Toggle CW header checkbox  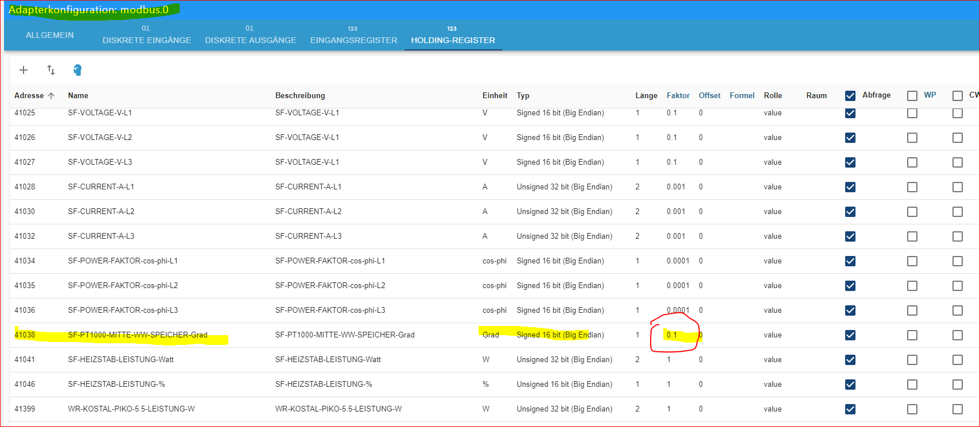(x=958, y=96)
